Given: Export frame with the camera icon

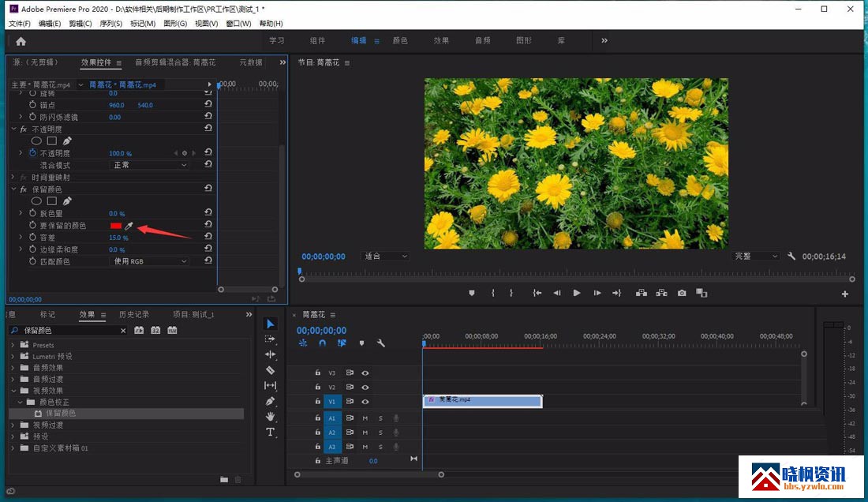Looking at the screenshot, I should [682, 293].
